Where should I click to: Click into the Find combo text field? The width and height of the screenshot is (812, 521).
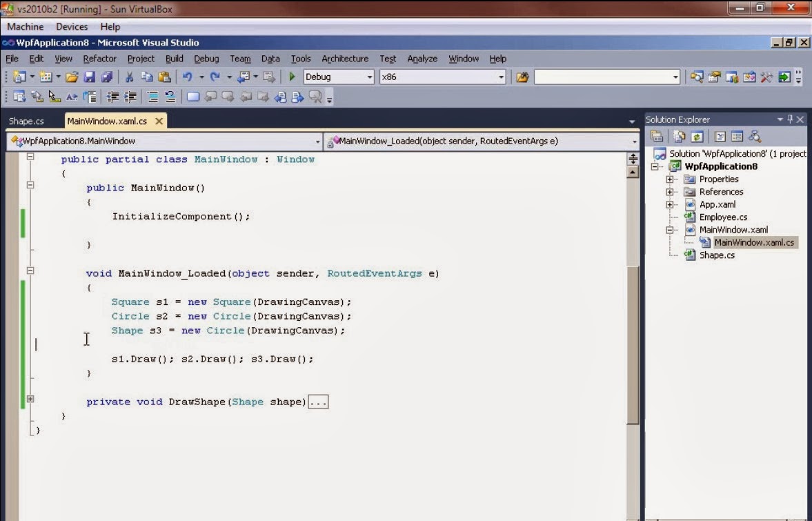603,77
